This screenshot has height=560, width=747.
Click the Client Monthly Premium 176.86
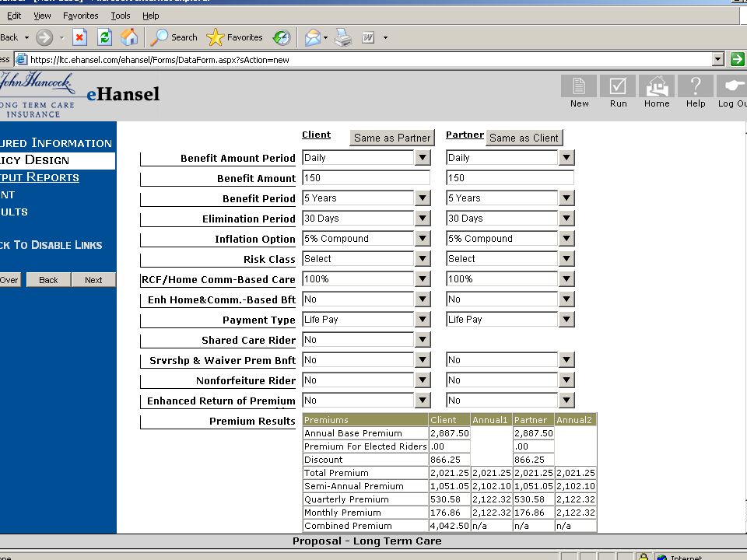pos(449,513)
